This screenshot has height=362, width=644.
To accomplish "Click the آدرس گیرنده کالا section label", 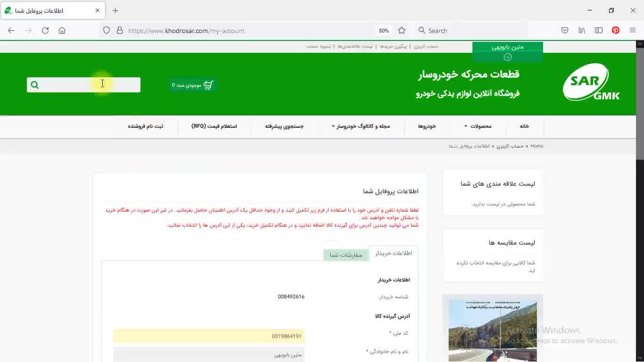I will (392, 316).
